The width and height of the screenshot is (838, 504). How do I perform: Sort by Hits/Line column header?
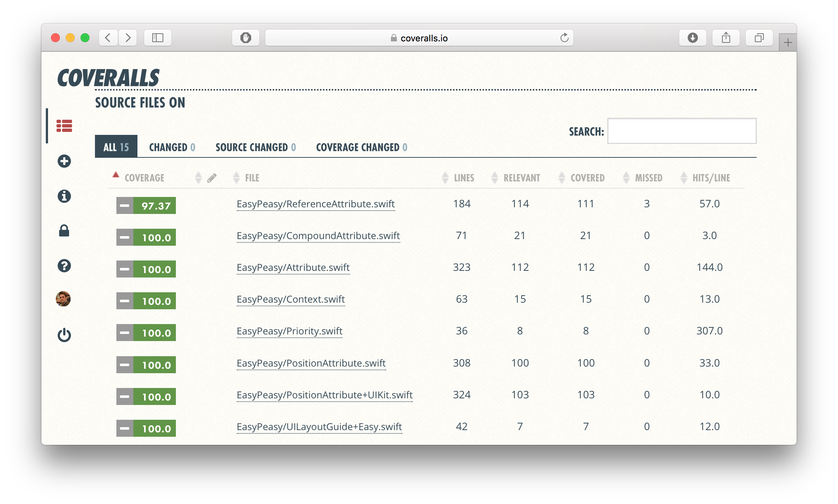click(711, 178)
